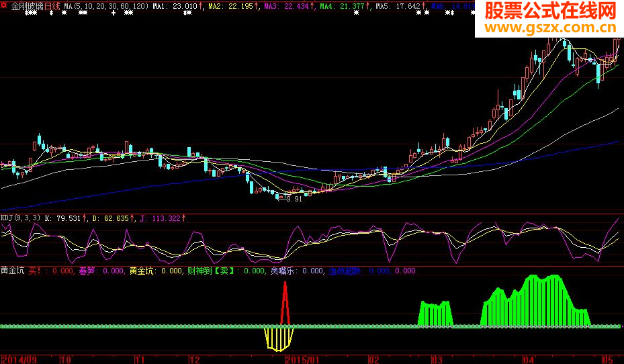Click the yellow 黄金坑: 0.000 value

coord(156,271)
